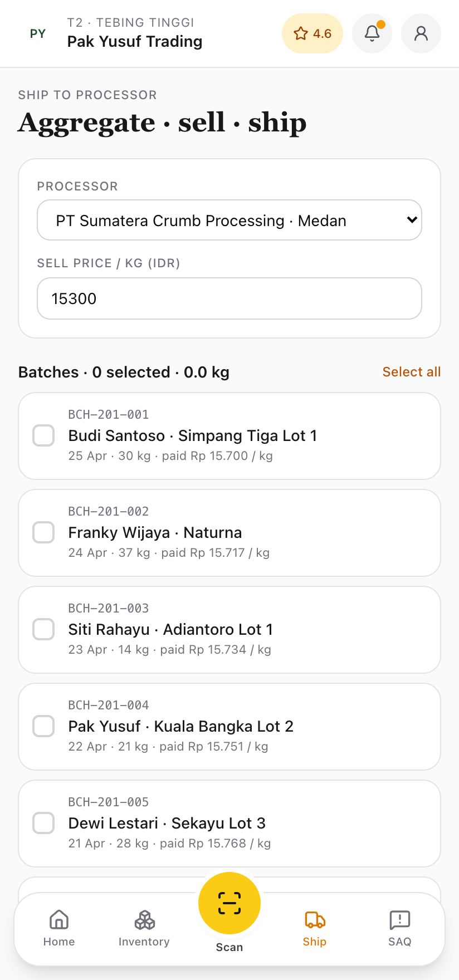Viewport: 459px width, 980px height.
Task: Open the Processor dropdown
Action: pyautogui.click(x=229, y=220)
